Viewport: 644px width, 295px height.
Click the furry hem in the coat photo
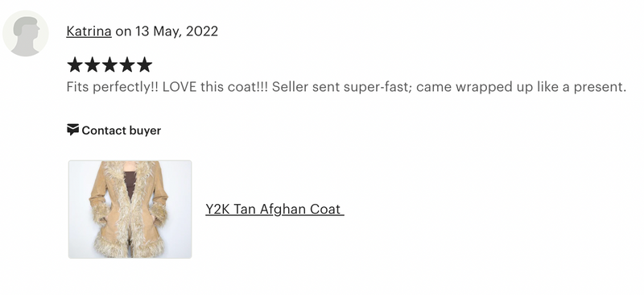click(129, 246)
